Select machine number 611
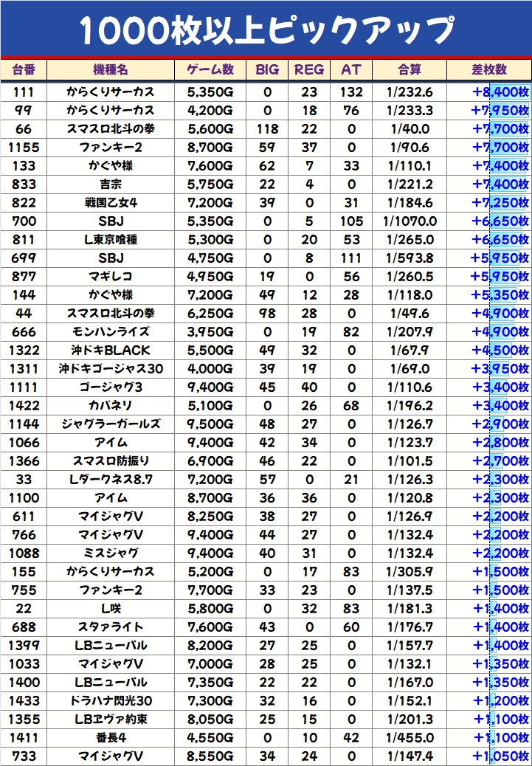This screenshot has height=766, width=532. click(x=24, y=517)
